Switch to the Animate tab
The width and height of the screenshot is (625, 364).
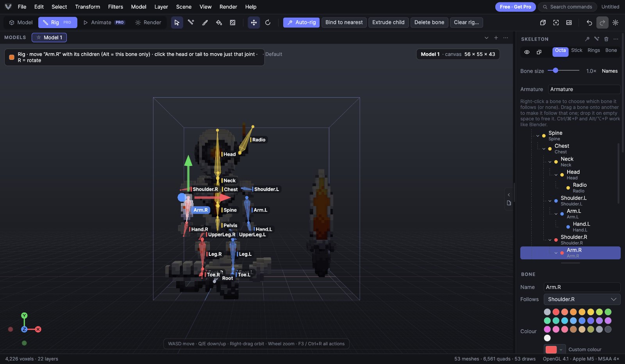(104, 23)
